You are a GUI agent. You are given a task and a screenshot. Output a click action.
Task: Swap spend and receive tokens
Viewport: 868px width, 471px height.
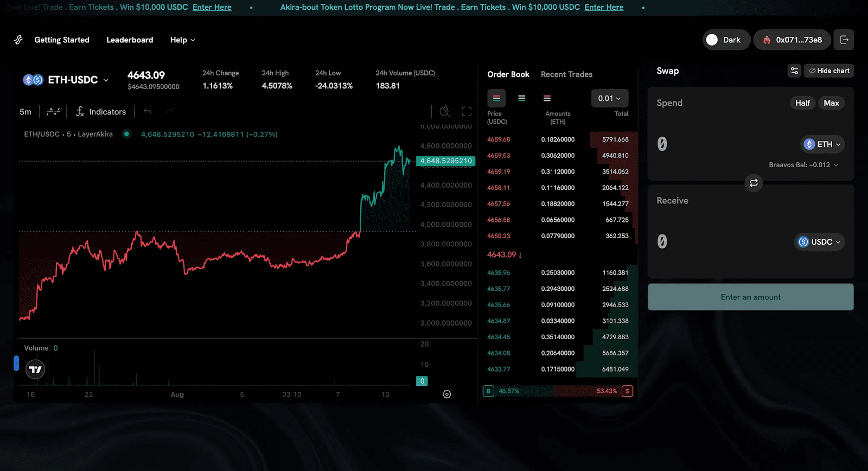pyautogui.click(x=754, y=183)
